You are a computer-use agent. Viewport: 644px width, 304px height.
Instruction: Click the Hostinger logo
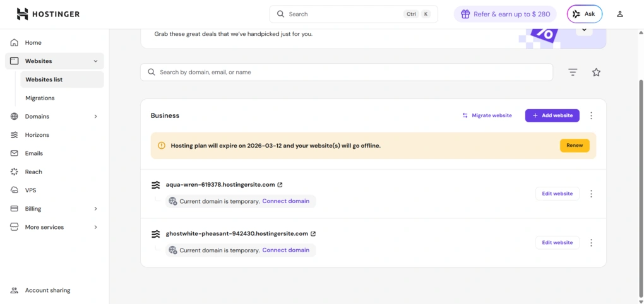(x=48, y=14)
